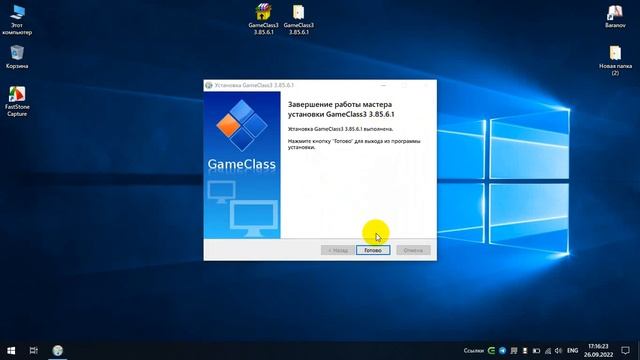The image size is (640, 360).
Task: Click the Готово button in the installer
Action: [x=373, y=250]
